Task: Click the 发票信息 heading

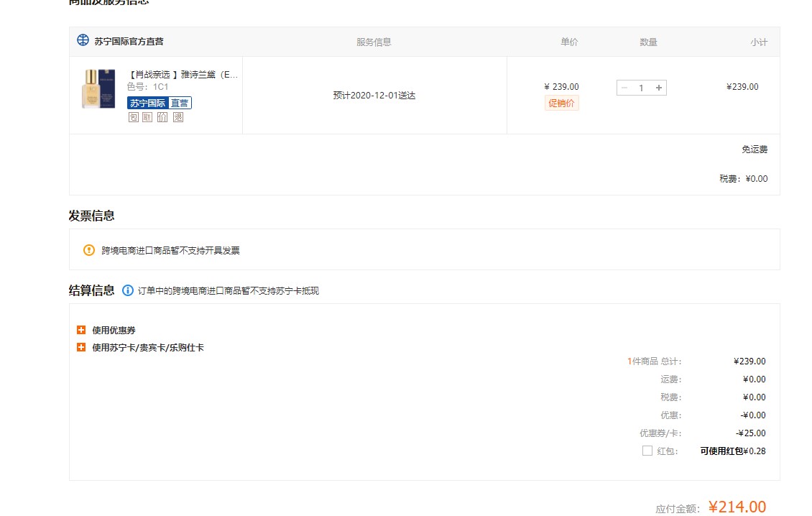Action: [92, 216]
